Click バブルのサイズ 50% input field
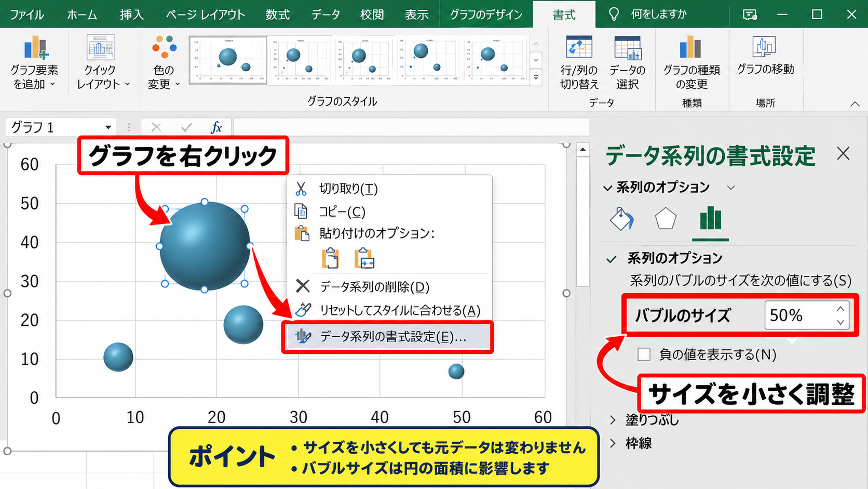The image size is (868, 489). tap(799, 315)
